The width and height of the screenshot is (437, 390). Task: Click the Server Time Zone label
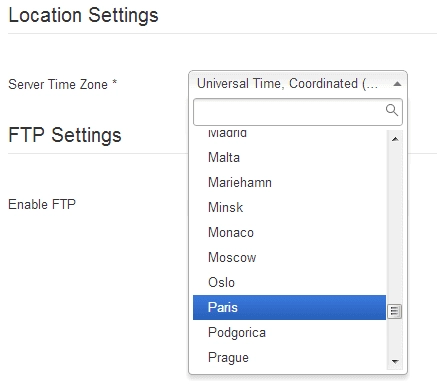pyautogui.click(x=62, y=84)
